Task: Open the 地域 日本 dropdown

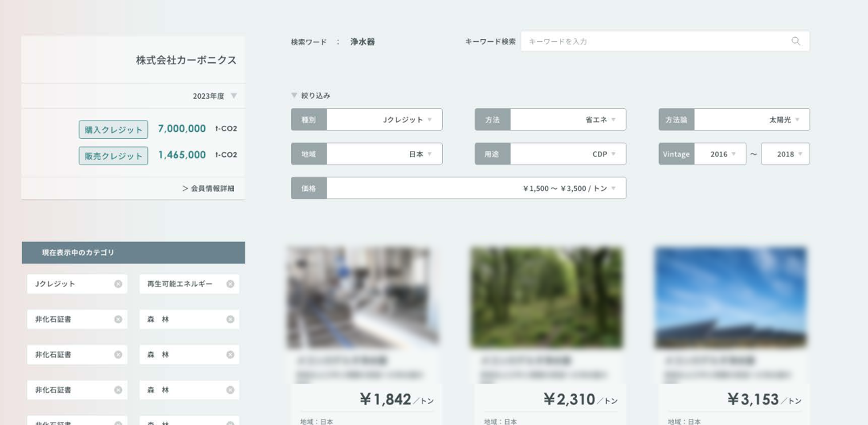Action: pos(384,154)
